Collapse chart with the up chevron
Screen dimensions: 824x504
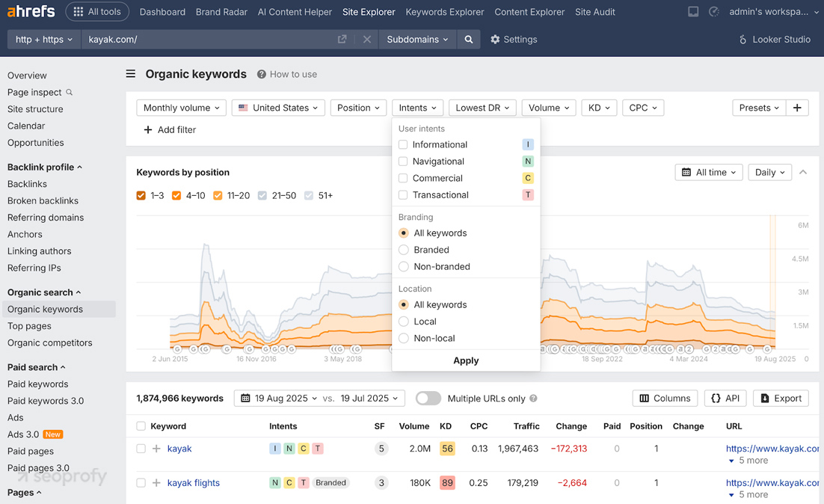click(x=803, y=172)
